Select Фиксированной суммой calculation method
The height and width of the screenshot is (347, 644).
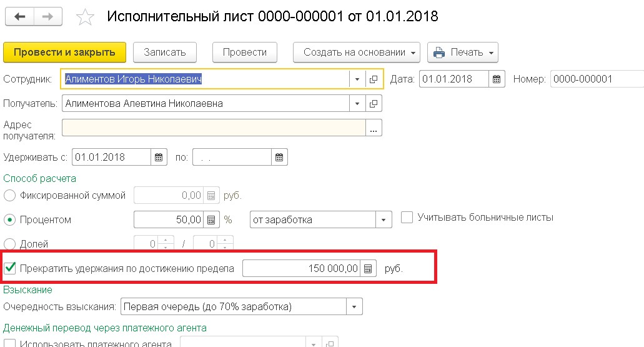[9, 195]
